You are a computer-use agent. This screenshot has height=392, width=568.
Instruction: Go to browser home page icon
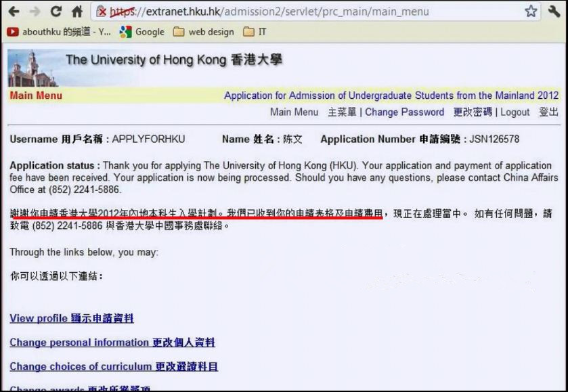pyautogui.click(x=77, y=12)
